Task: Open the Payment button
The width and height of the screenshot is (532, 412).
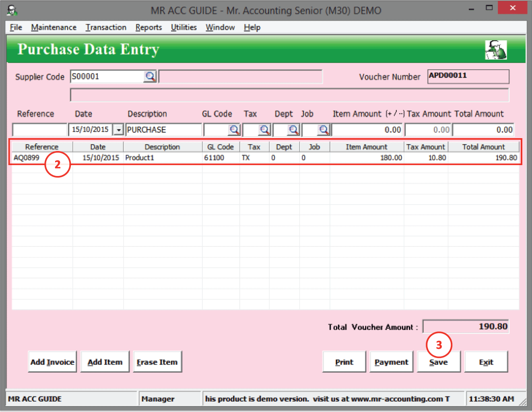Action: (392, 362)
